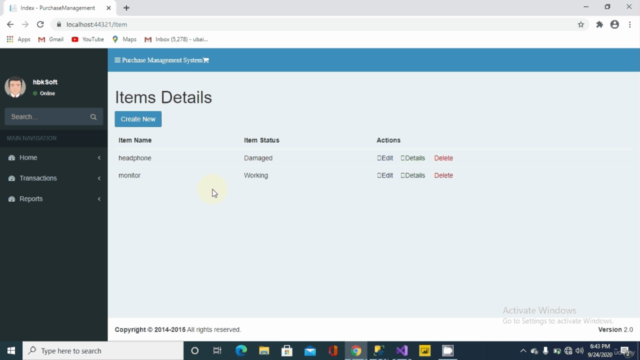View Details of the headphone item
Viewport: 640px width, 360px height.
pyautogui.click(x=413, y=158)
